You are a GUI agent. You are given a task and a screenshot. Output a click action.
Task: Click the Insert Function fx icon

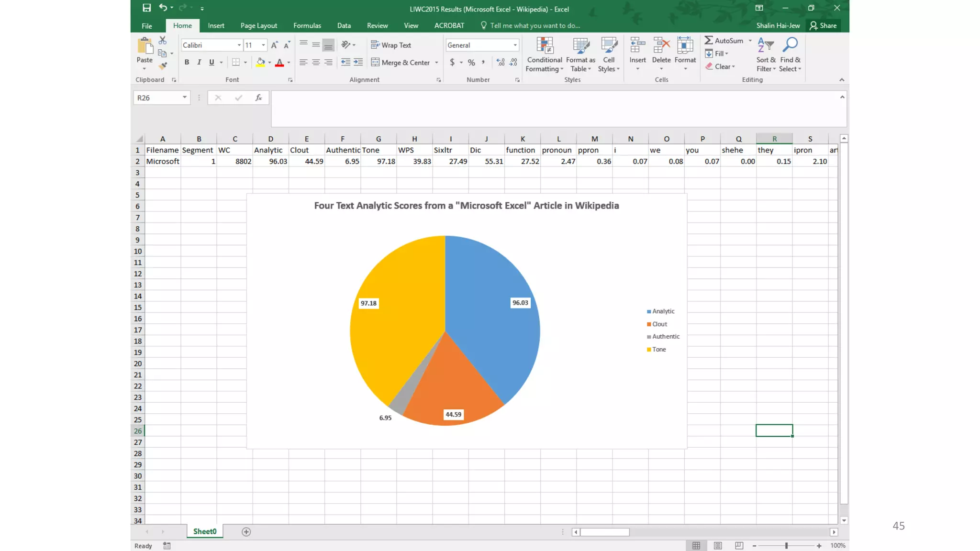[258, 98]
